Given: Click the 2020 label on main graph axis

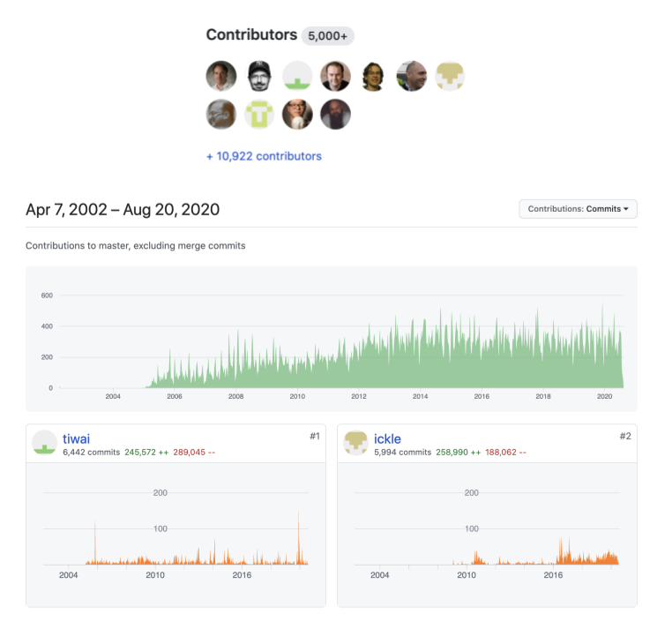Looking at the screenshot, I should [604, 397].
